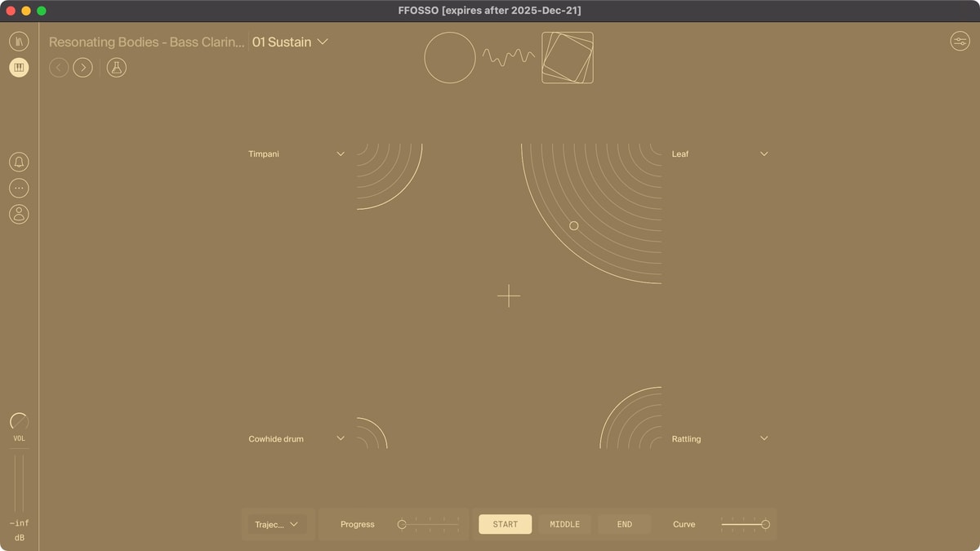Click the next preset arrow button
Viewport: 980px width, 551px height.
click(82, 67)
